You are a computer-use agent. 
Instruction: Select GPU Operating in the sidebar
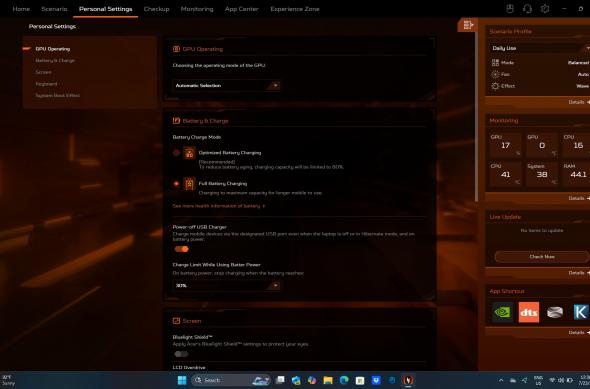[x=53, y=49]
